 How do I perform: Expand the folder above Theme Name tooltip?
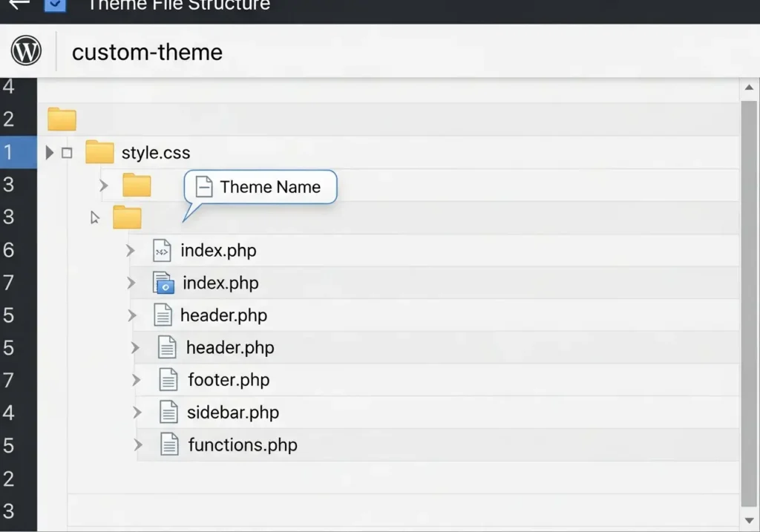[104, 185]
